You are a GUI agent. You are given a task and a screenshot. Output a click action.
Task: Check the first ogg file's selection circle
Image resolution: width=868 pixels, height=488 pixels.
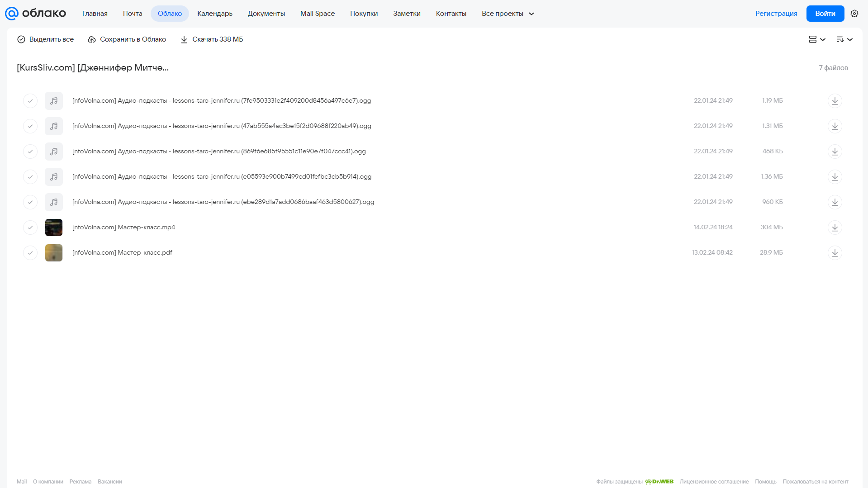coord(30,101)
